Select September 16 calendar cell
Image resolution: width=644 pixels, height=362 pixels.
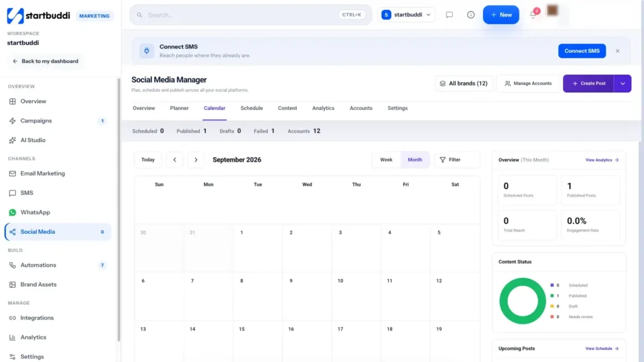pos(307,341)
